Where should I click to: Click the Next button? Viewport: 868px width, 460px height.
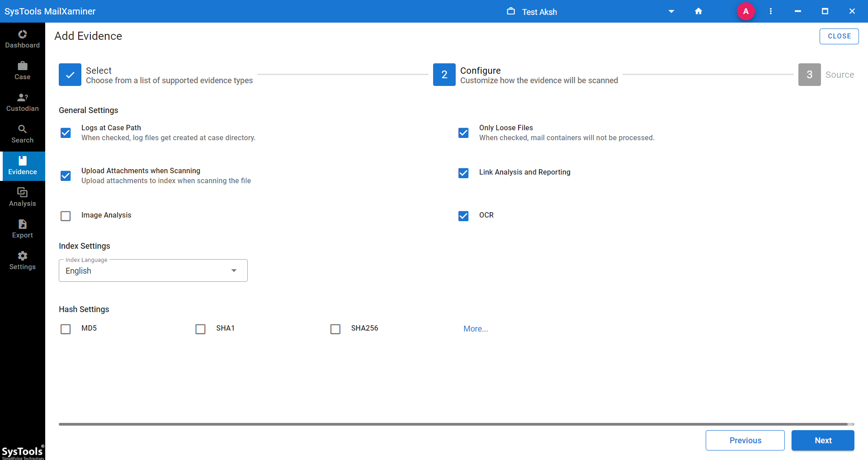click(823, 440)
